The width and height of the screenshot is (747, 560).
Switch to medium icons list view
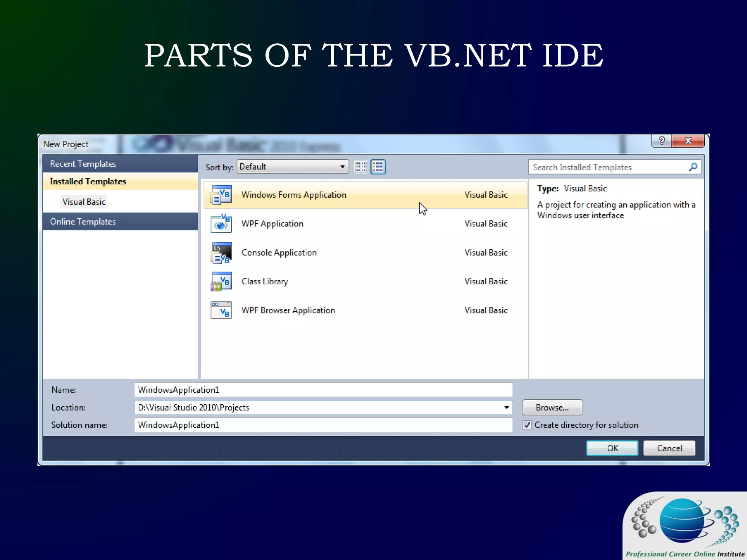[378, 167]
